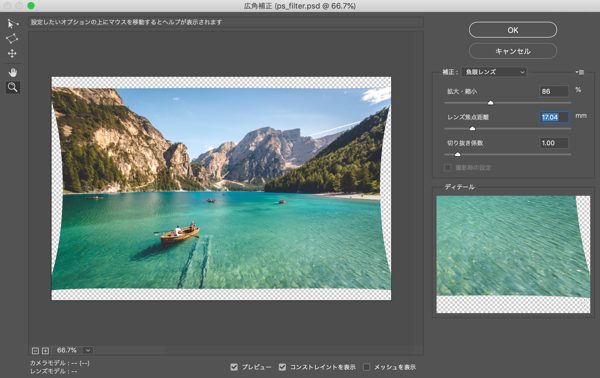Select the Polygon Constraint tool
This screenshot has height=378, width=600.
[x=12, y=39]
